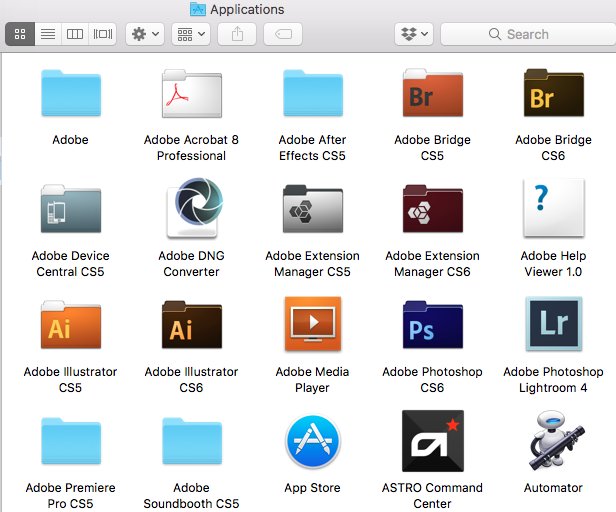This screenshot has width=616, height=512.
Task: Select Adobe DNG Converter app icon
Action: (194, 208)
